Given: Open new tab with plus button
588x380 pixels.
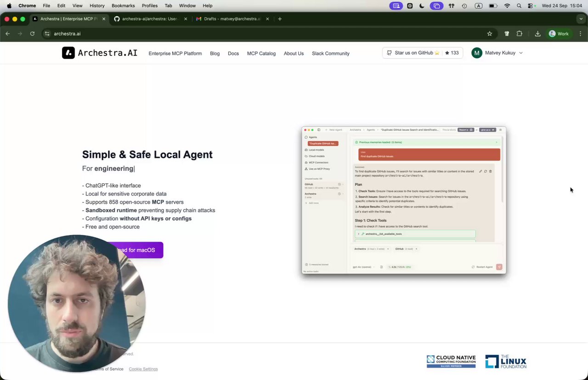Looking at the screenshot, I should [x=280, y=19].
